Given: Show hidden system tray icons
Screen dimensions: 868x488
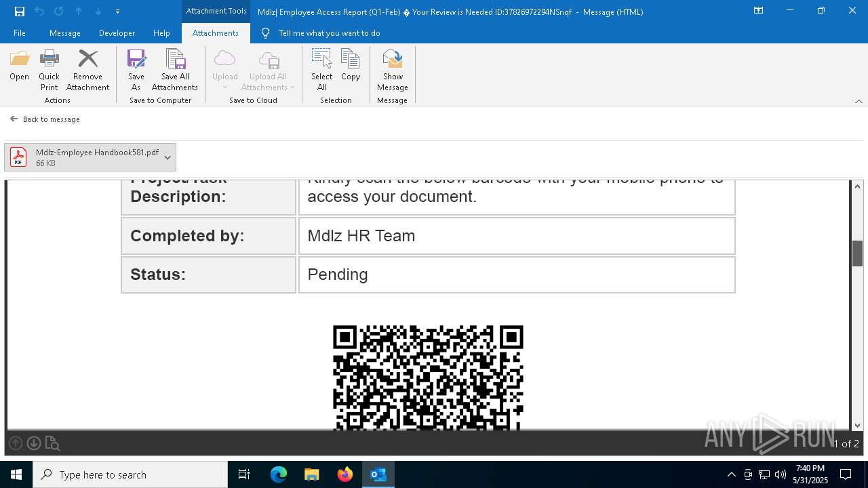Looking at the screenshot, I should [x=731, y=474].
